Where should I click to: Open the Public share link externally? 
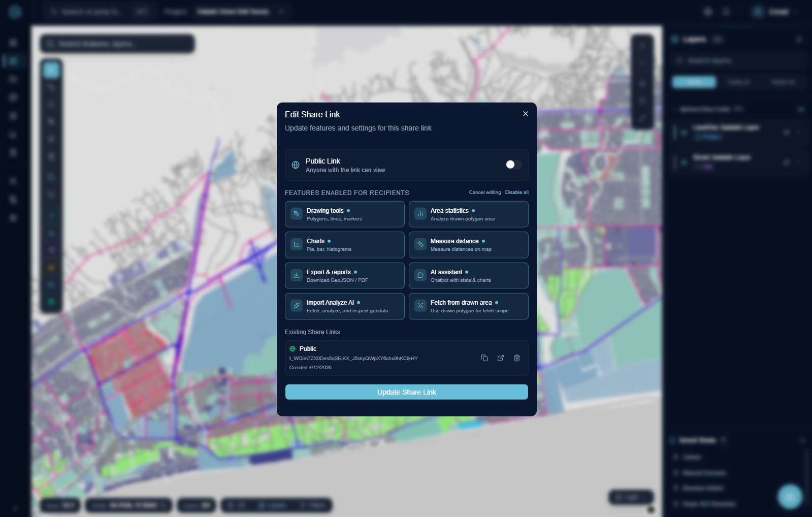coord(501,358)
